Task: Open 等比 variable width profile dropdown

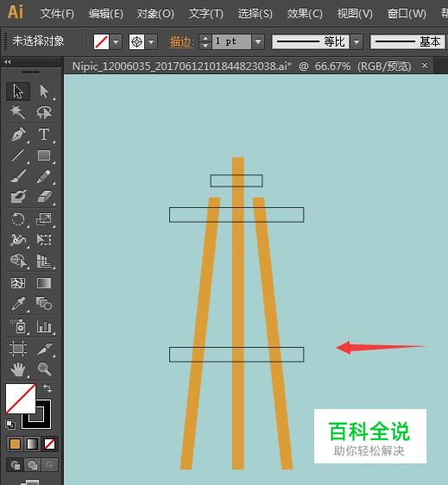Action: (x=357, y=41)
